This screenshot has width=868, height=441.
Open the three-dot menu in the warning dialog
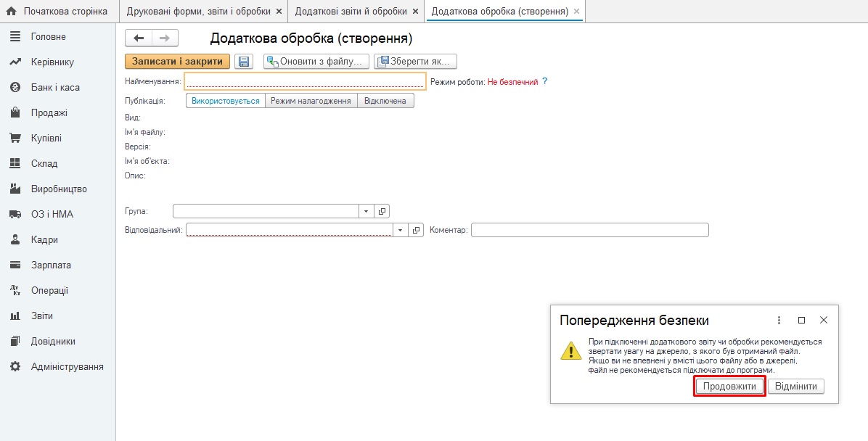pyautogui.click(x=779, y=320)
